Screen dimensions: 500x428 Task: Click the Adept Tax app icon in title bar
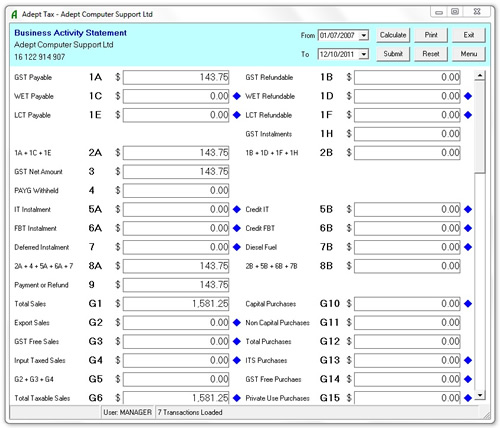tap(14, 15)
